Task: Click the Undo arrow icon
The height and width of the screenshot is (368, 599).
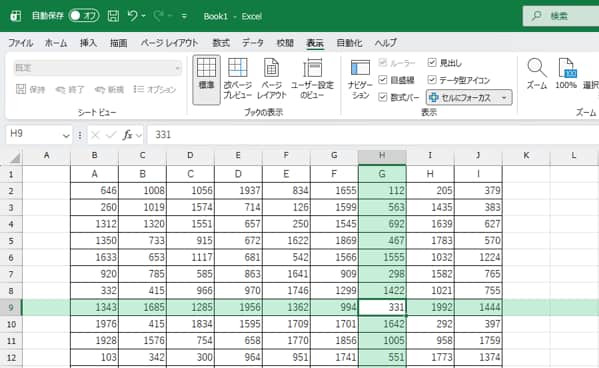Action: [x=132, y=16]
